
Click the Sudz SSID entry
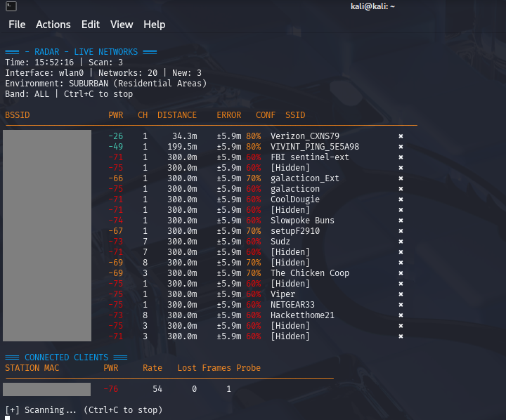(280, 242)
